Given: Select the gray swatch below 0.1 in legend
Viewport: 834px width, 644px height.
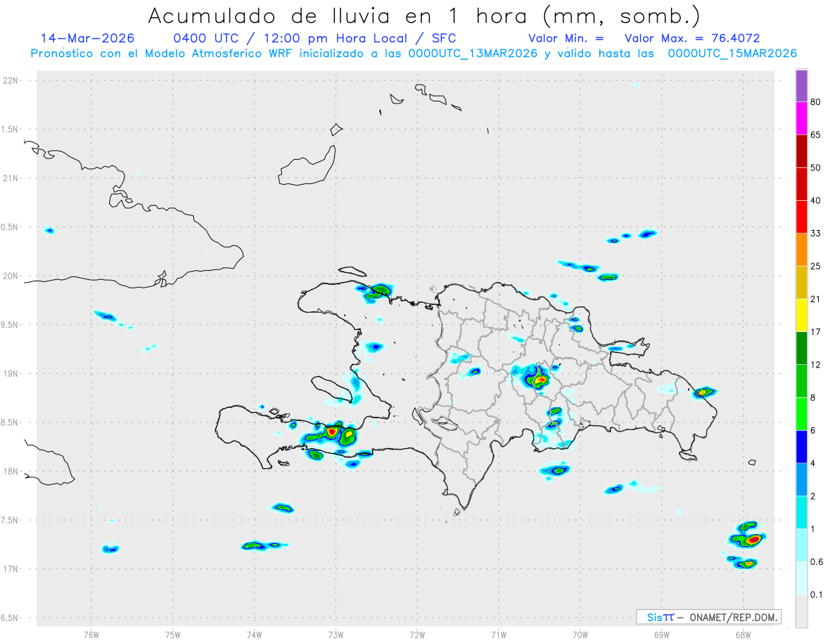Looking at the screenshot, I should click(x=801, y=611).
